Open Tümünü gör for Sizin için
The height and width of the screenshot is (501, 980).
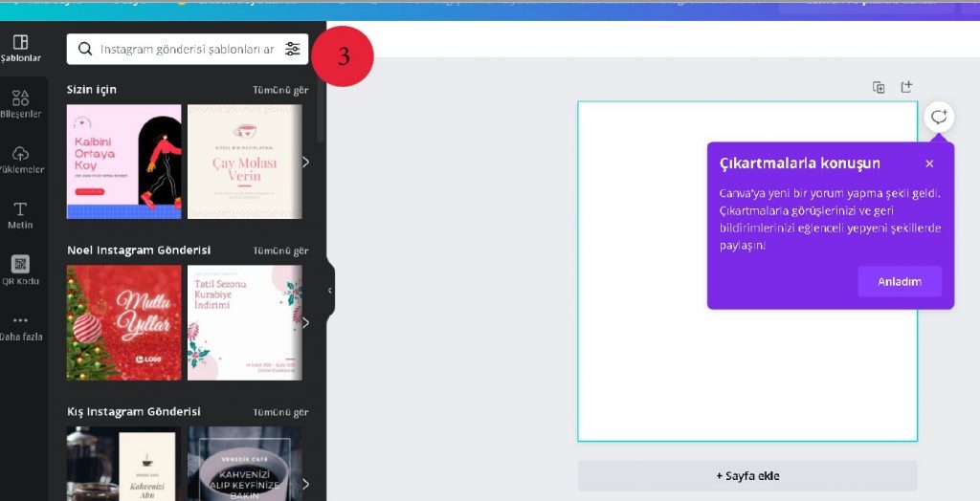[x=280, y=90]
